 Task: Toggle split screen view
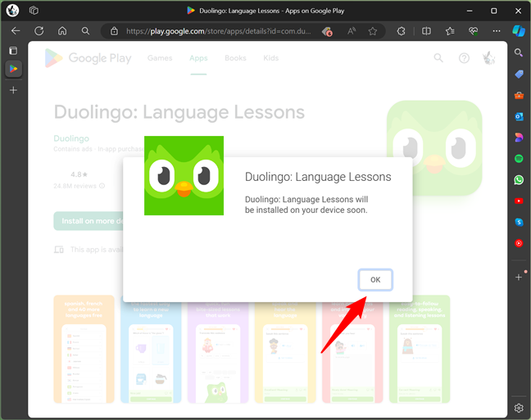click(x=426, y=31)
